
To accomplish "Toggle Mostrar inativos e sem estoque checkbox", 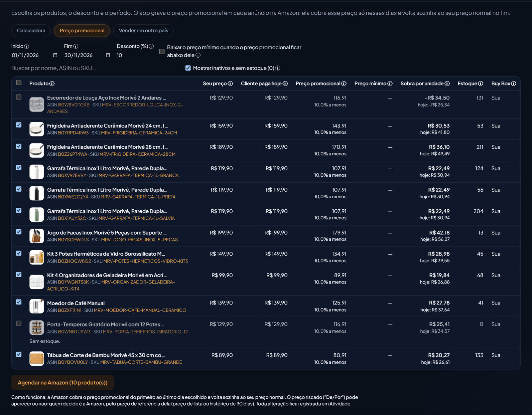I will pos(188,68).
